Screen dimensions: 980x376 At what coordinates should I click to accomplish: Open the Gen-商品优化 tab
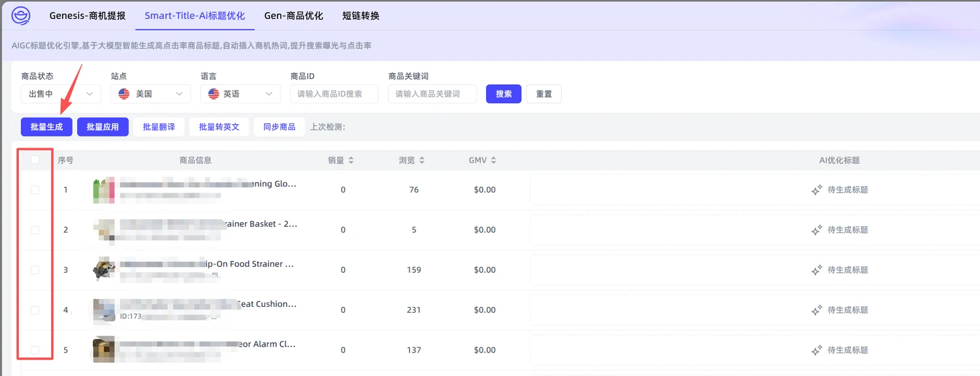[x=294, y=16]
